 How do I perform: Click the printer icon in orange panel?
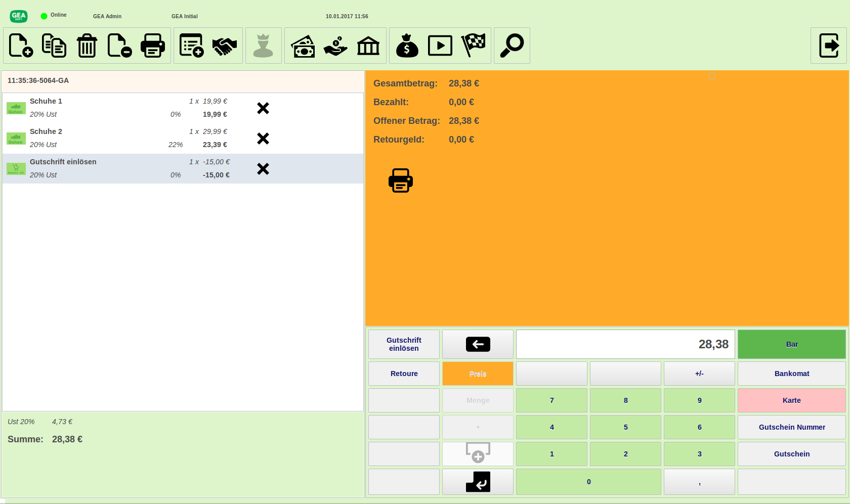click(x=400, y=180)
